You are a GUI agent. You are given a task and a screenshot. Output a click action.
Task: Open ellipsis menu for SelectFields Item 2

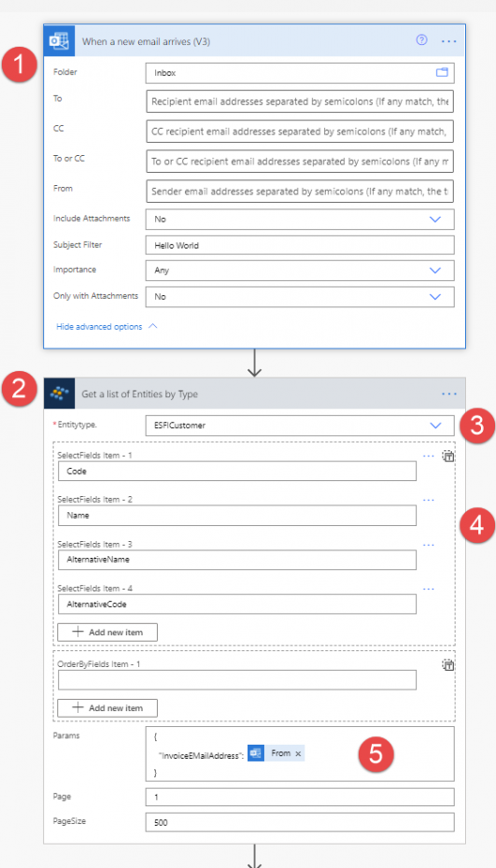(429, 500)
